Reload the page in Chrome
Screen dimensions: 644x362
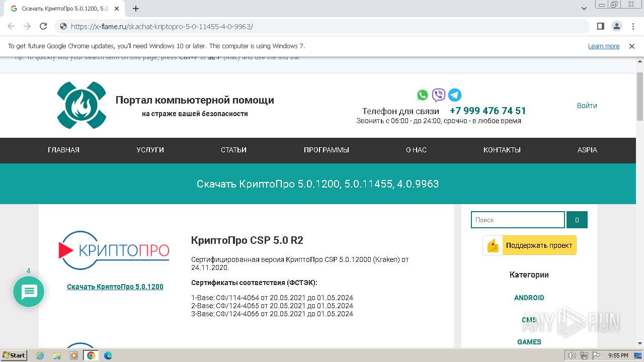coord(43,26)
